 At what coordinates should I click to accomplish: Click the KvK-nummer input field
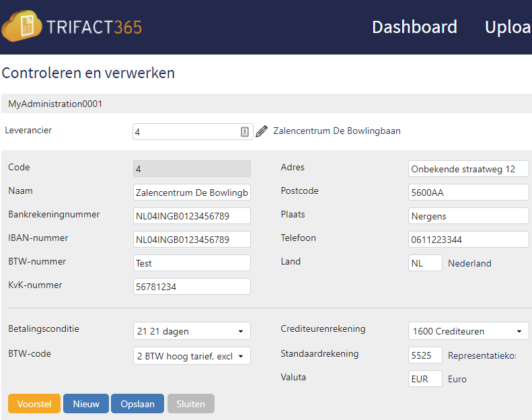[192, 287]
